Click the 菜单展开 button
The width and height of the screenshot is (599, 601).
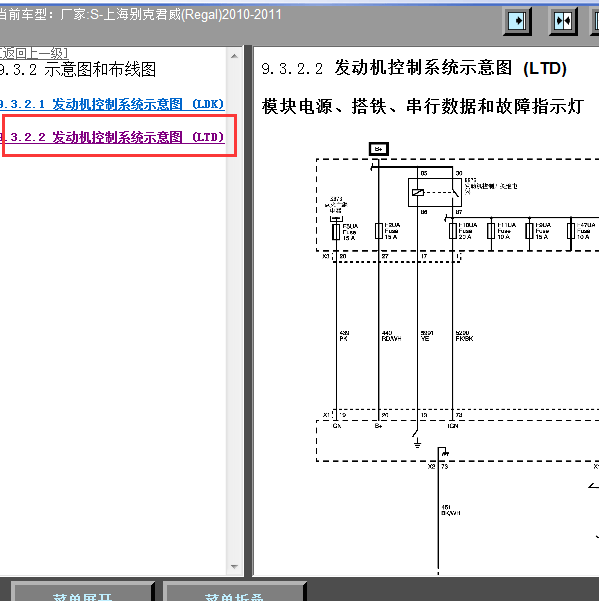click(x=82, y=592)
